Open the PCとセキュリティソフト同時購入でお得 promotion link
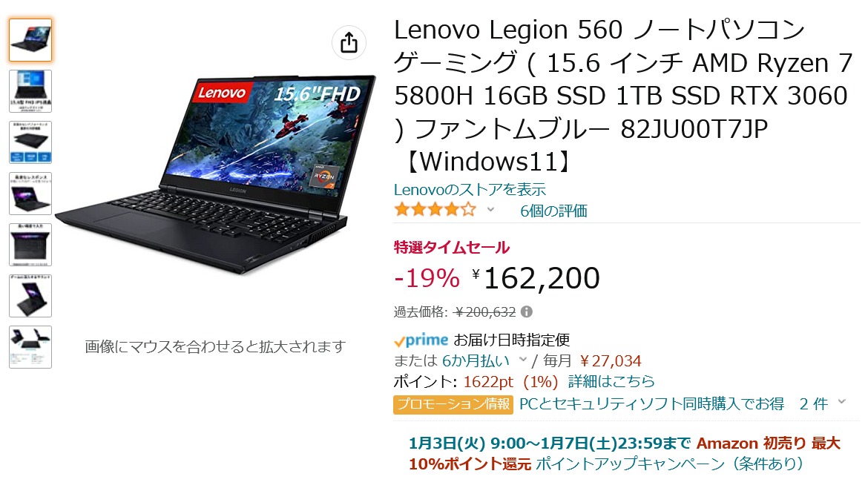 tap(651, 404)
